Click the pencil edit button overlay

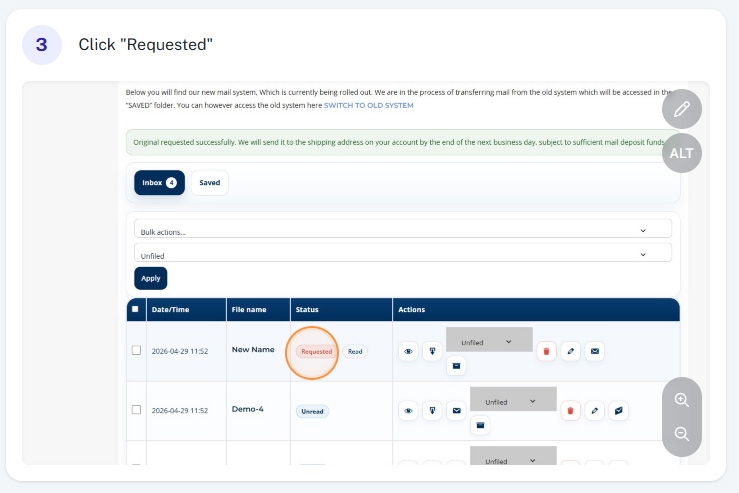pos(682,109)
